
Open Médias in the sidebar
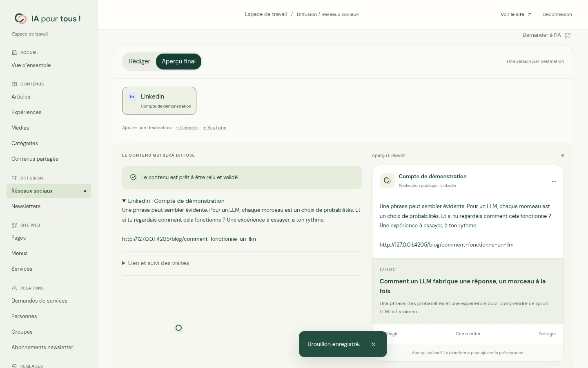click(x=20, y=128)
